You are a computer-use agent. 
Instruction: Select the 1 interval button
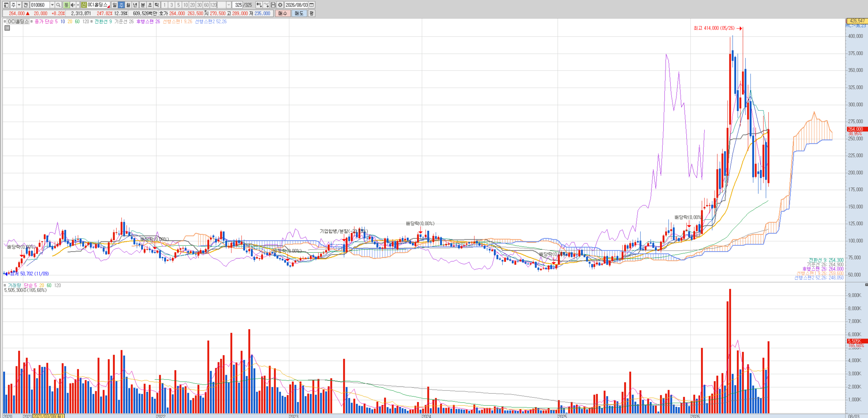(x=164, y=5)
